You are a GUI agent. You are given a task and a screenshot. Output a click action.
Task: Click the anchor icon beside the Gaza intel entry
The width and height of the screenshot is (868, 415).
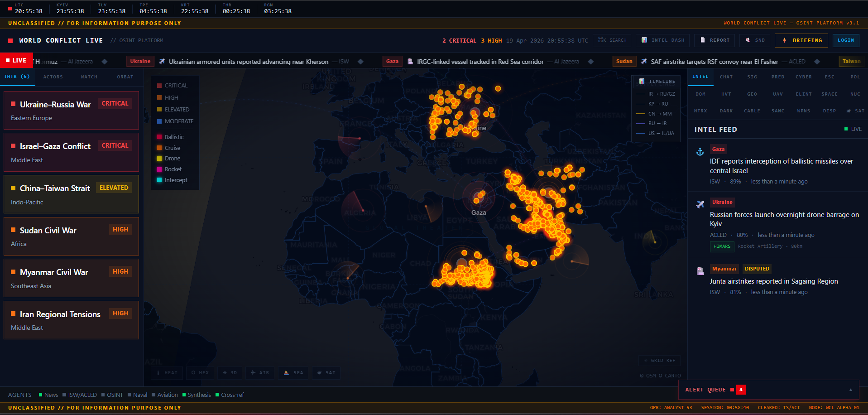coord(700,151)
